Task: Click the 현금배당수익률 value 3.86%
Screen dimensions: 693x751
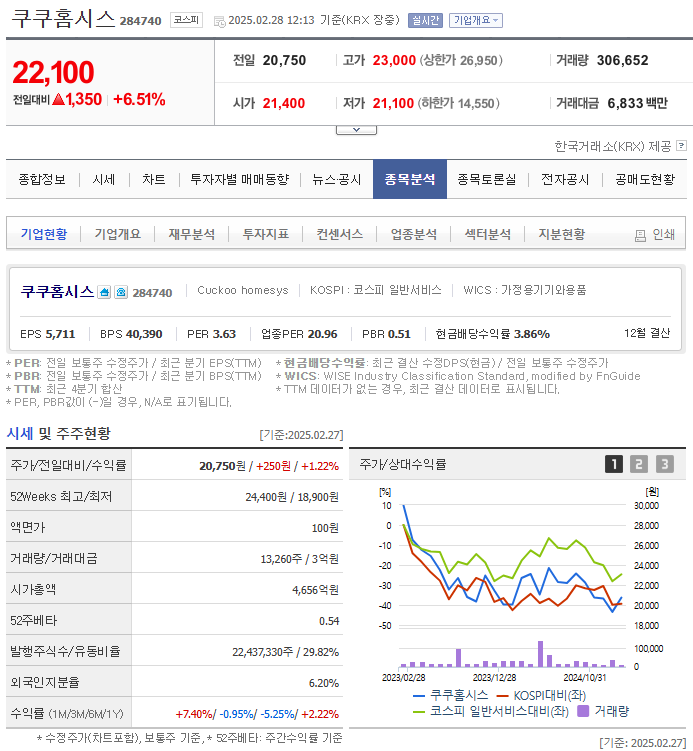Action: click(532, 334)
